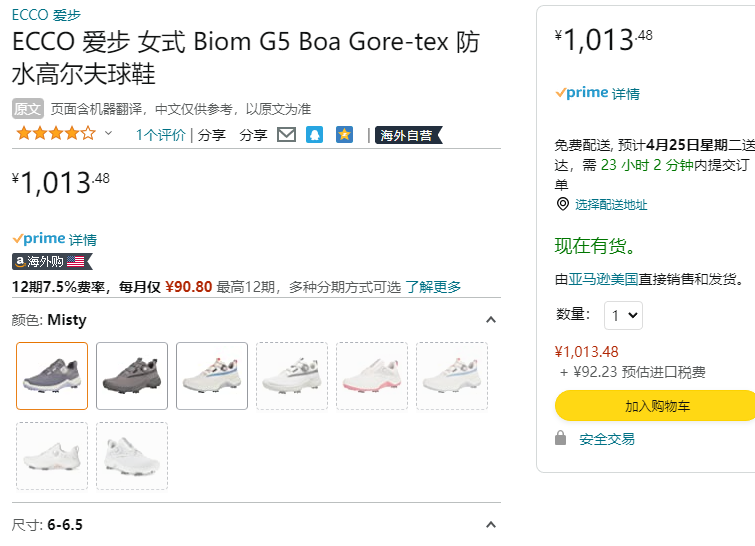
Task: Click the 海外购 US flag badge
Action: tap(52, 261)
